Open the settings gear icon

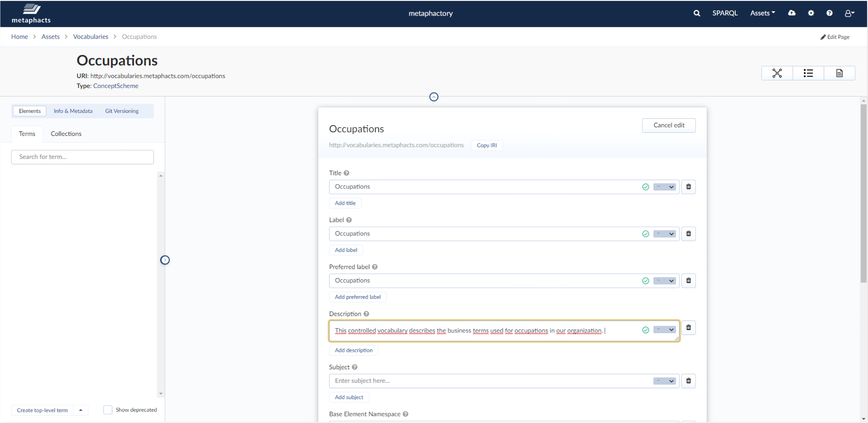point(811,13)
